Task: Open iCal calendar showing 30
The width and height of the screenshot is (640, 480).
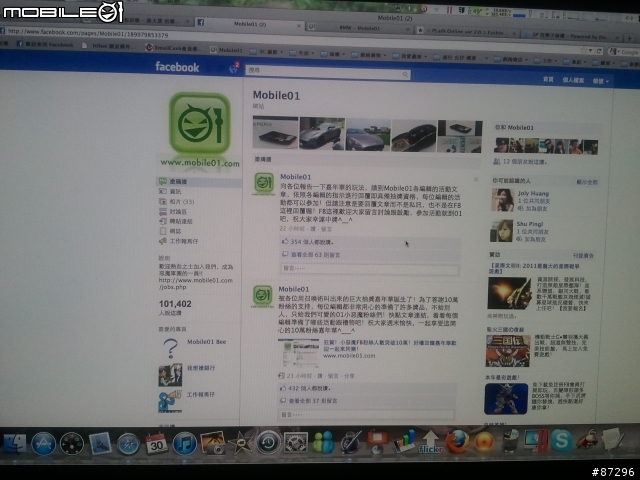Action: (156, 444)
